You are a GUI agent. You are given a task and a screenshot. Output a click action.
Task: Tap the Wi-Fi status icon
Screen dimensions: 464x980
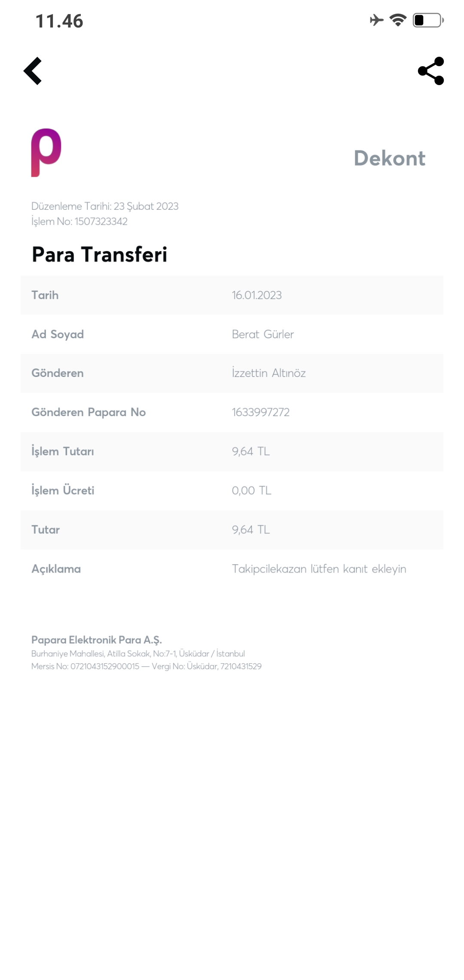tap(398, 20)
